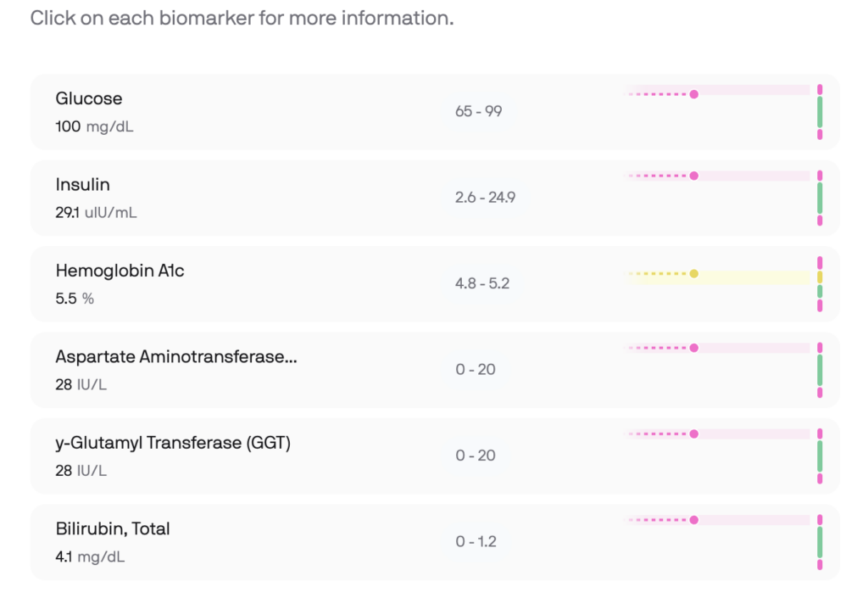Click the Bilirubin reference range 0 - 1.2
This screenshot has width=868, height=615.
(x=475, y=542)
